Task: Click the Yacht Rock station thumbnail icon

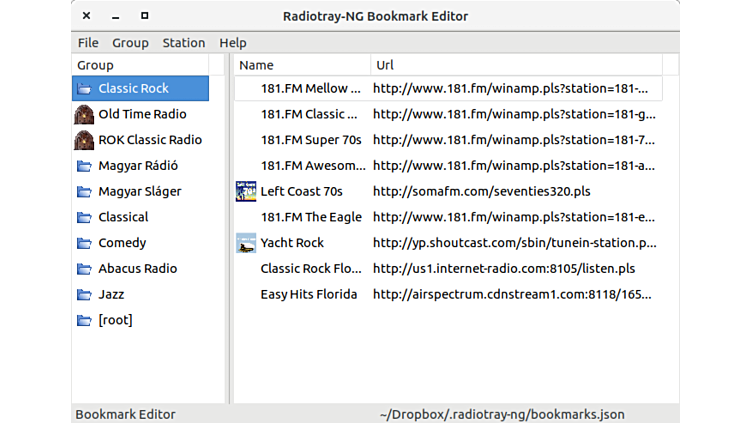Action: tap(246, 243)
